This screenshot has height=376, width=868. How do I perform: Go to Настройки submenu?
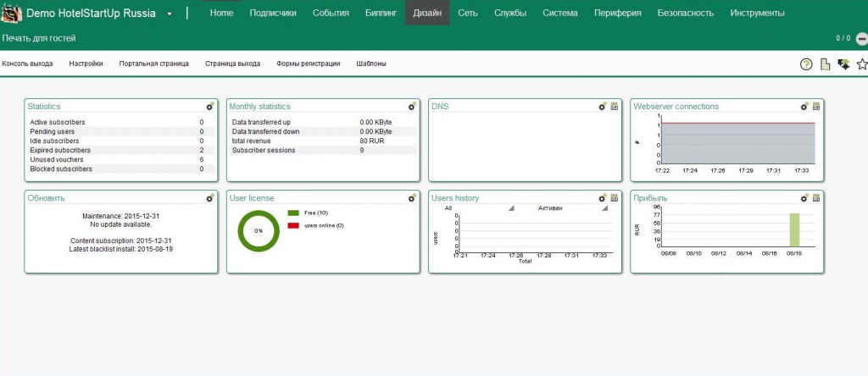tap(86, 64)
